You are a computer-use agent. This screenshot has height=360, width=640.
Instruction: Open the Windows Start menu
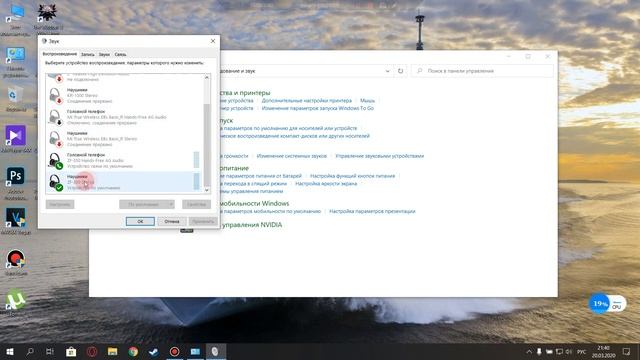click(x=10, y=351)
